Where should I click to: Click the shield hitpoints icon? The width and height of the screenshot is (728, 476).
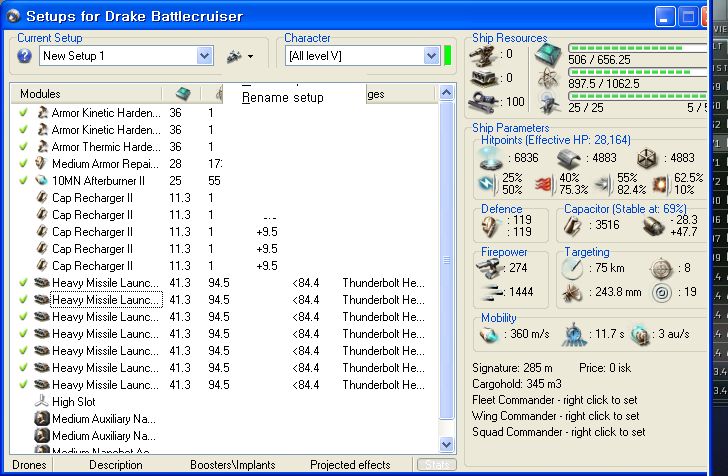click(x=490, y=159)
